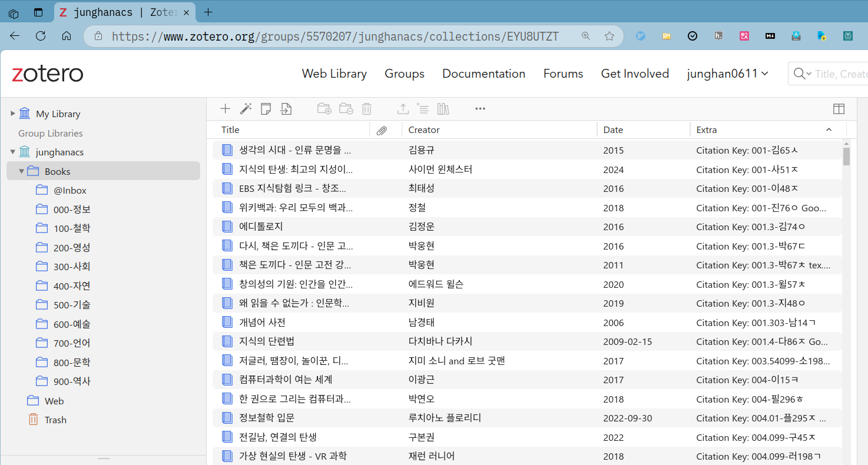Click the zoom magnifier in address bar
The width and height of the screenshot is (868, 465).
pyautogui.click(x=586, y=36)
